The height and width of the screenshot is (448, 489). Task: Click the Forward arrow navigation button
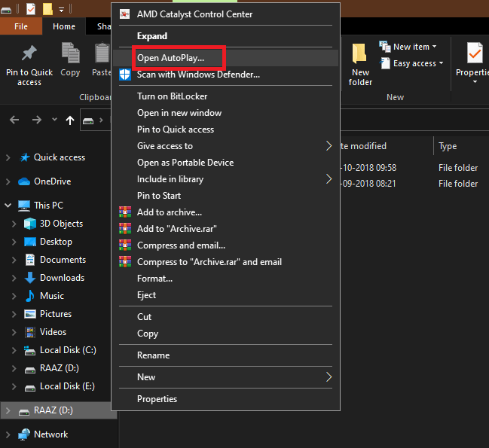click(37, 120)
